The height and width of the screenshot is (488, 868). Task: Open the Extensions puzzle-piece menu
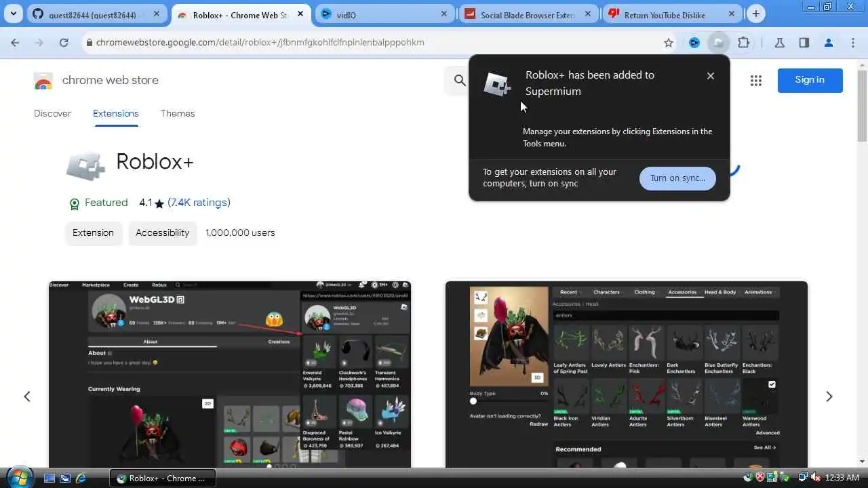743,42
